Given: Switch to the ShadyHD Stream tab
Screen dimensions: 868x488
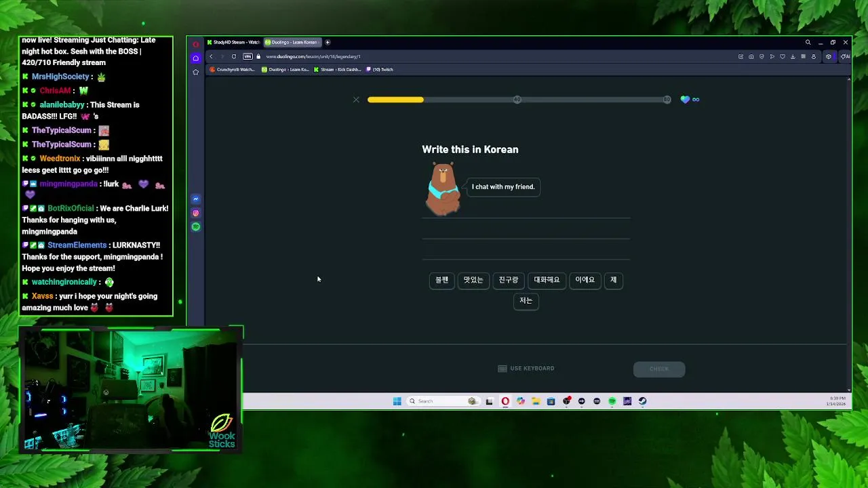Looking at the screenshot, I should [234, 42].
